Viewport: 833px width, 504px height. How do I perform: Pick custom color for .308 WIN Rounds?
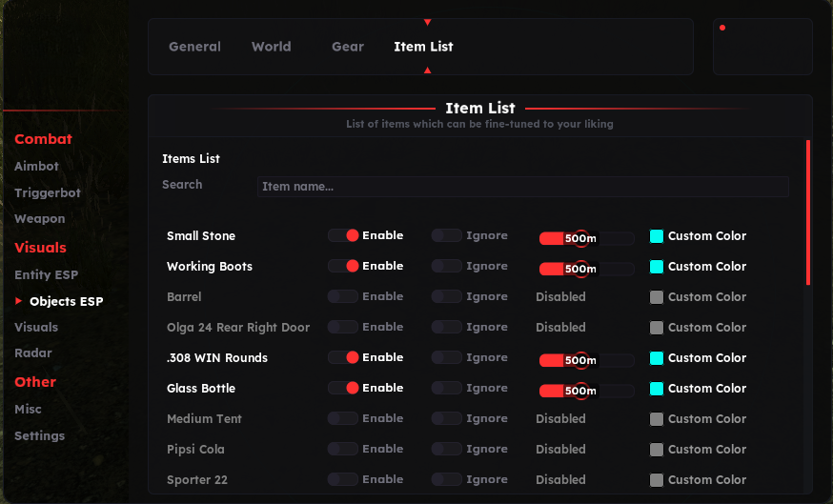click(656, 357)
